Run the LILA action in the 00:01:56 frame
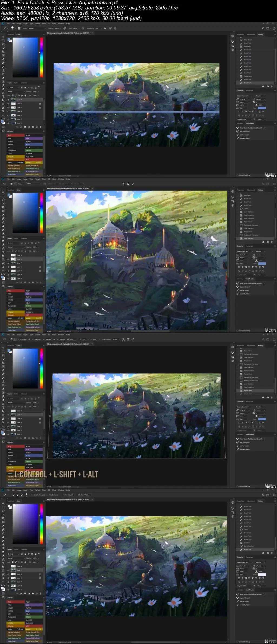Image resolution: width=277 pixels, height=644 pixels. pos(34,138)
